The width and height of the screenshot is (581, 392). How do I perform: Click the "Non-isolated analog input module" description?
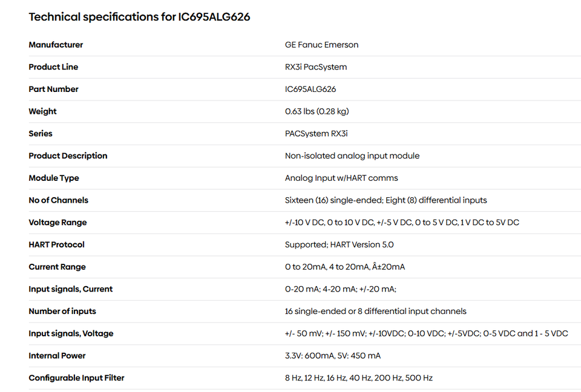[352, 156]
